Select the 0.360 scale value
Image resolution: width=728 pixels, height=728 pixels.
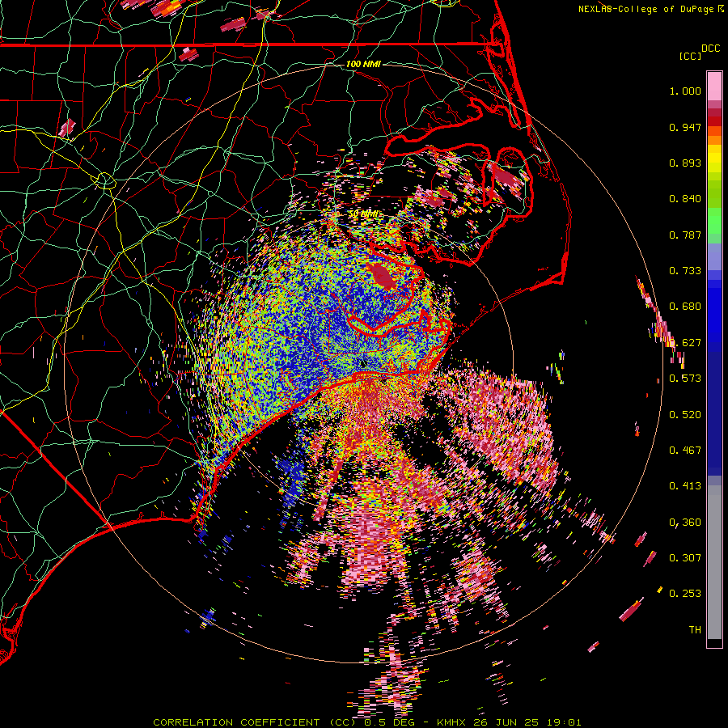point(685,523)
